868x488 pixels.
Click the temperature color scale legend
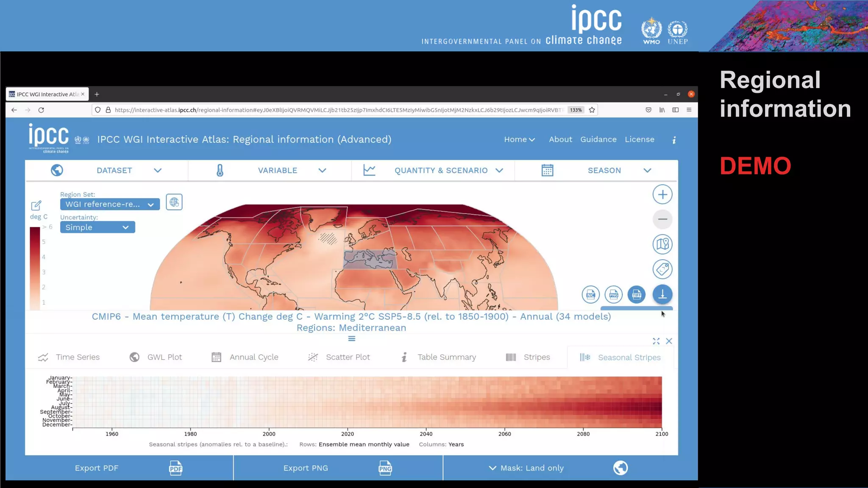35,269
